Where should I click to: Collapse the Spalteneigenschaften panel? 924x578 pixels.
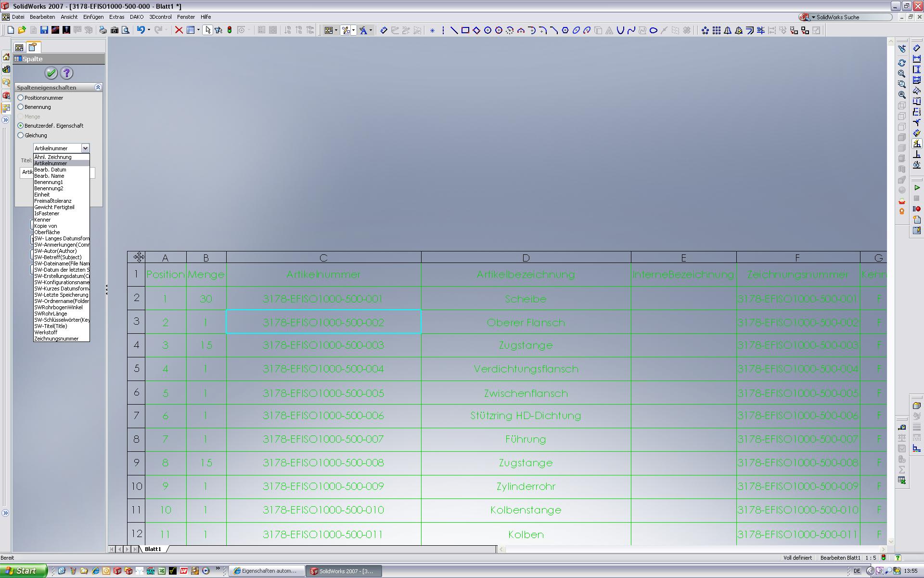(x=98, y=87)
